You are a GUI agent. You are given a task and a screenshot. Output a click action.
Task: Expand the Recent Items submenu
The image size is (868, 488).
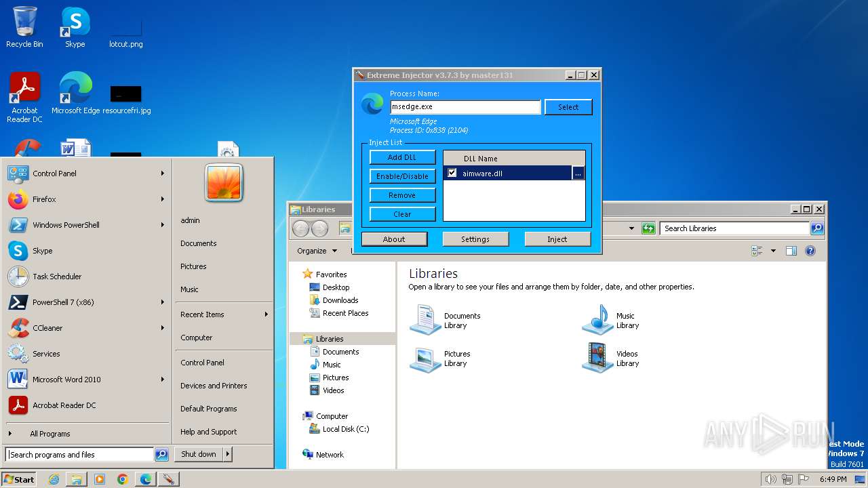click(224, 314)
